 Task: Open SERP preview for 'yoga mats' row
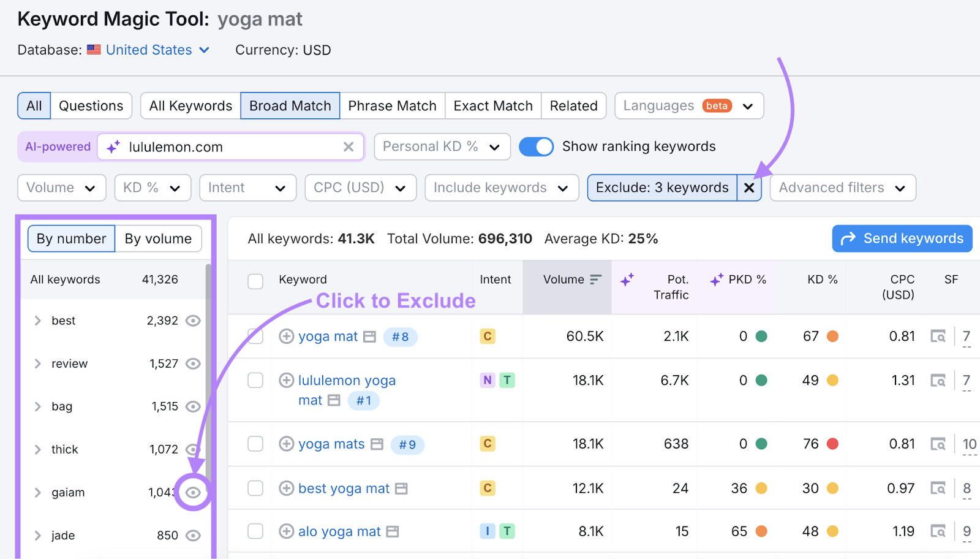pos(939,444)
